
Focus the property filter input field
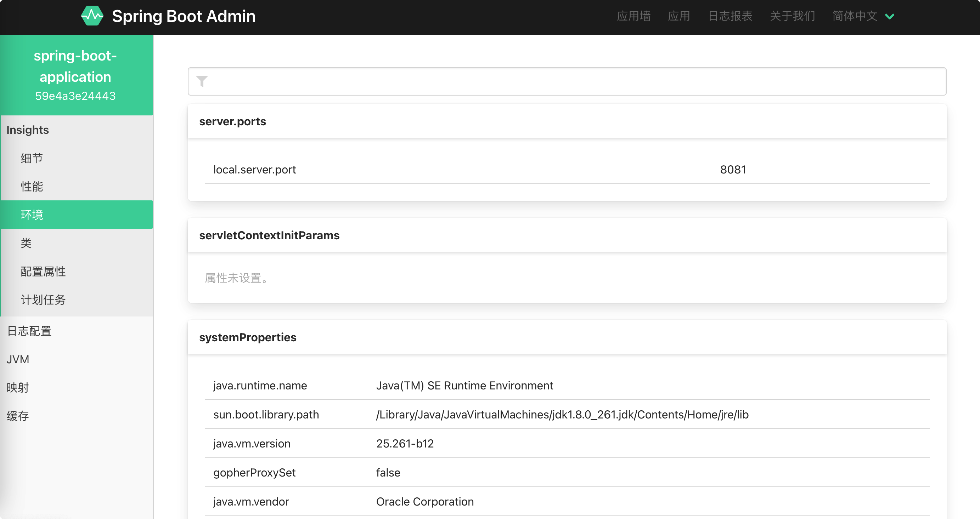pyautogui.click(x=567, y=81)
